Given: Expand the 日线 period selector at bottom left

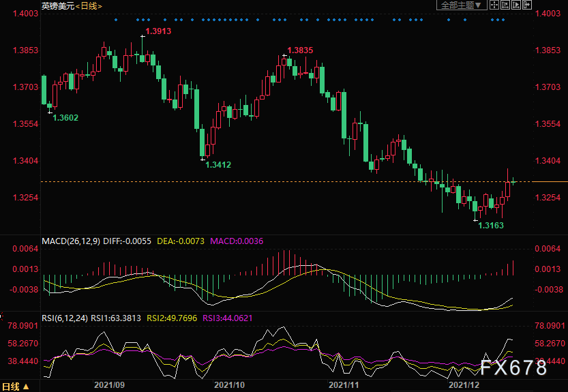Looking at the screenshot, I should (x=16, y=387).
